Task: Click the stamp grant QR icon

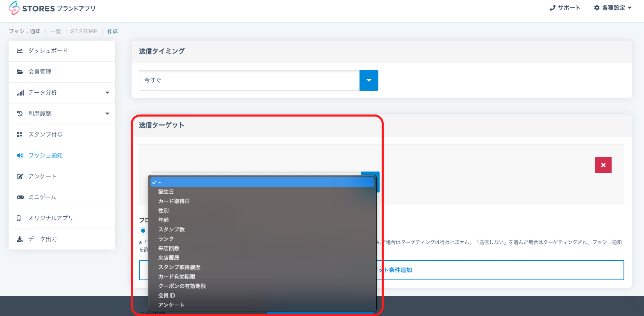Action: coord(19,135)
